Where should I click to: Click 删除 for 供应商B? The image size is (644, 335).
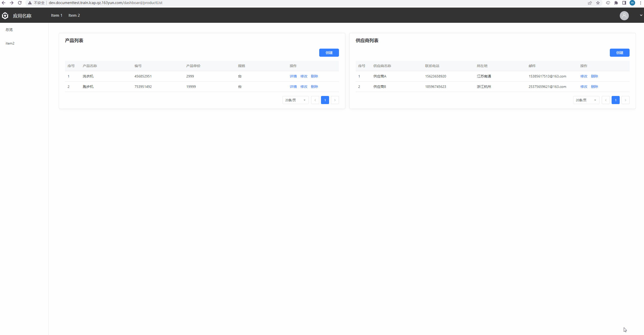(x=594, y=87)
